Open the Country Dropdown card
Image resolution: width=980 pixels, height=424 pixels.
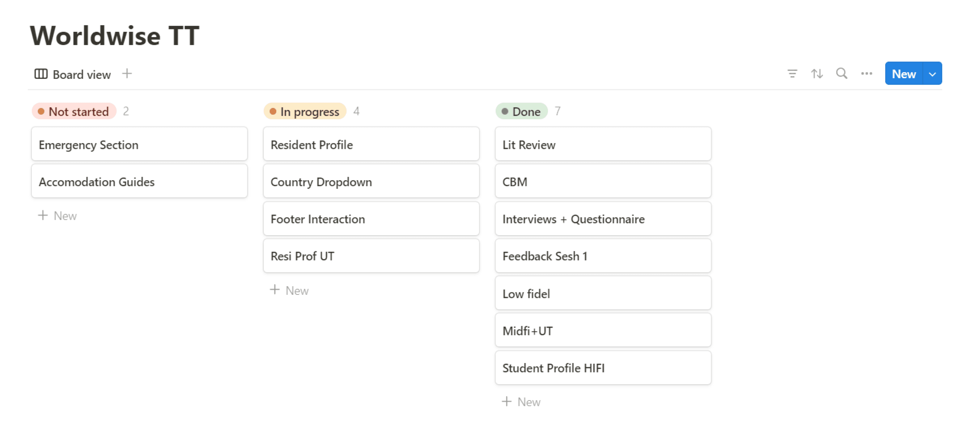[x=371, y=182]
